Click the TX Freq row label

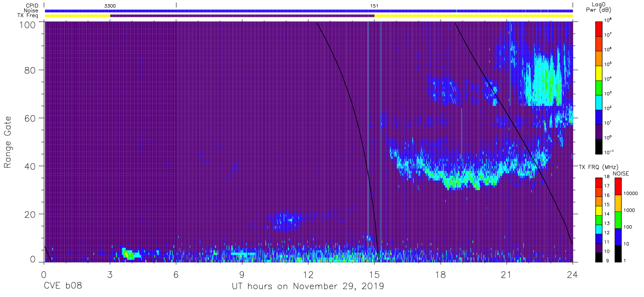pyautogui.click(x=28, y=16)
